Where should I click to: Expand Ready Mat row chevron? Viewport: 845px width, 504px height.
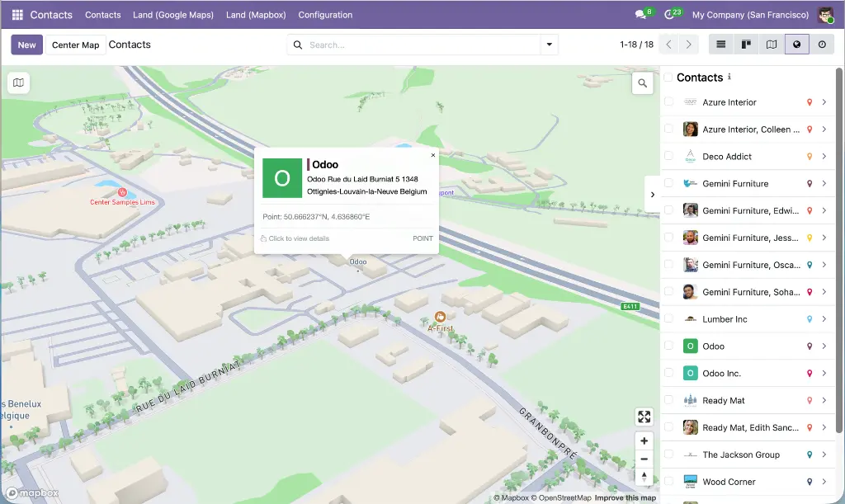tap(824, 401)
